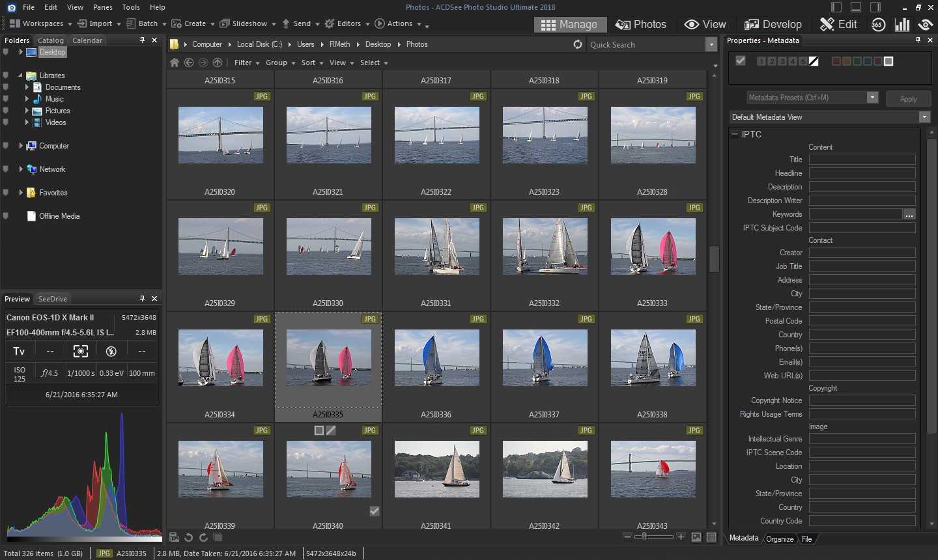Expand the Computer tree node
The height and width of the screenshot is (560, 938).
click(x=21, y=146)
